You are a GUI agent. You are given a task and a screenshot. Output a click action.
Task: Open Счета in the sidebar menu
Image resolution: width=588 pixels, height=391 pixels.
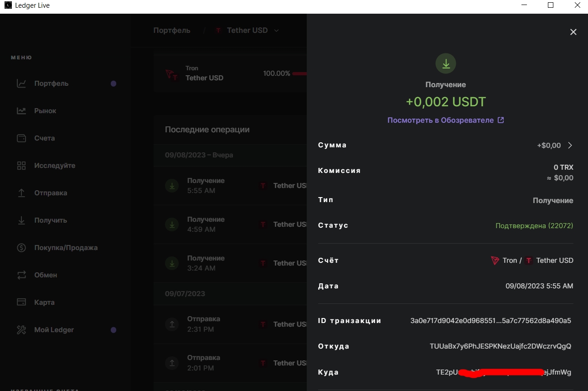pos(44,138)
